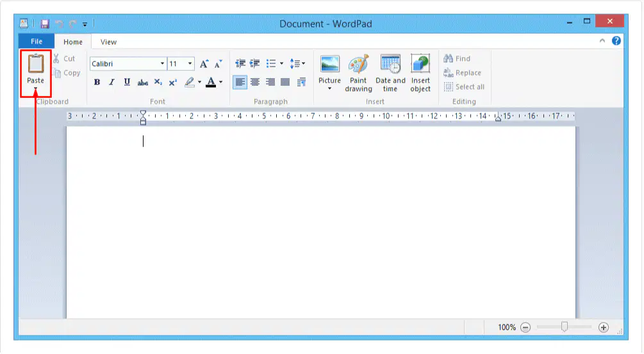
Task: Select Align text left
Action: (240, 82)
